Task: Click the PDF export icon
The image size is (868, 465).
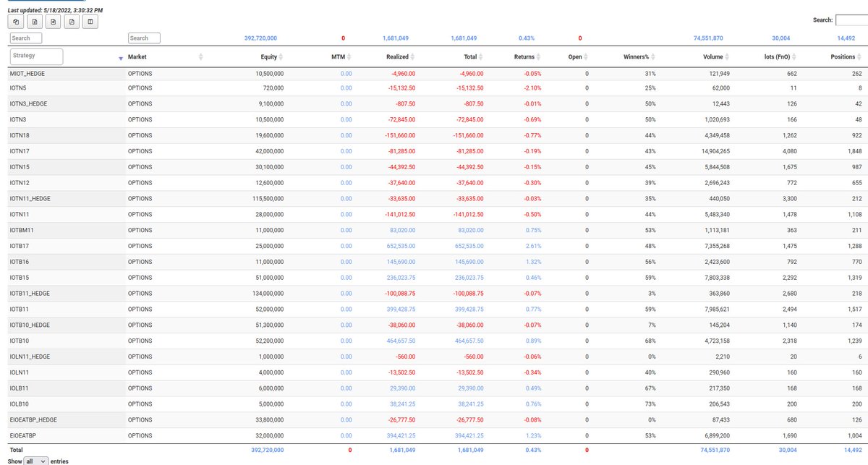Action: click(72, 21)
